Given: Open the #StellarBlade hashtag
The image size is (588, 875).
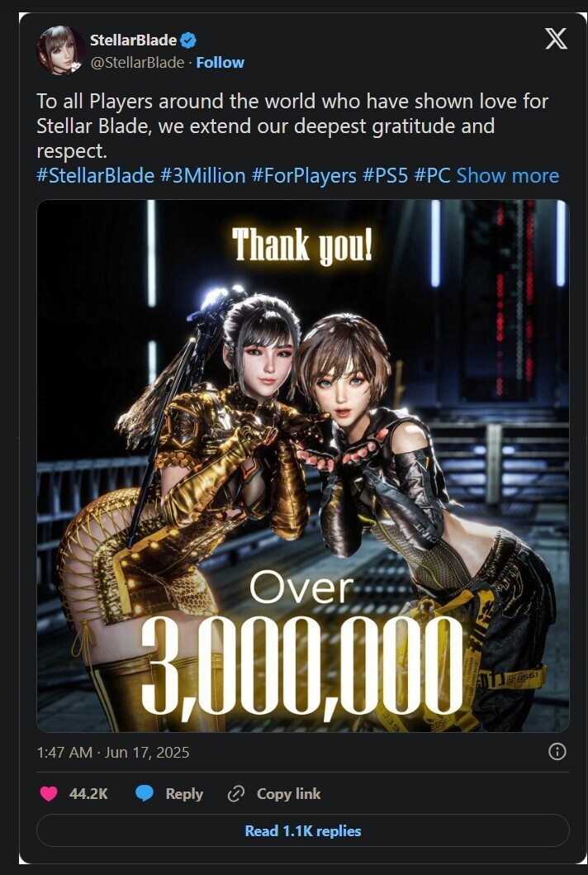Looking at the screenshot, I should click(x=96, y=176).
